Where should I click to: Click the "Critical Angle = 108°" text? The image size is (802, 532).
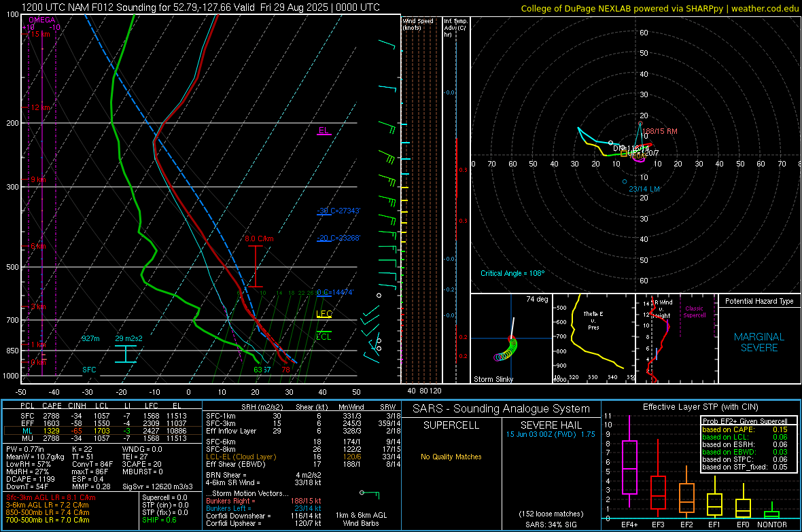(x=512, y=273)
